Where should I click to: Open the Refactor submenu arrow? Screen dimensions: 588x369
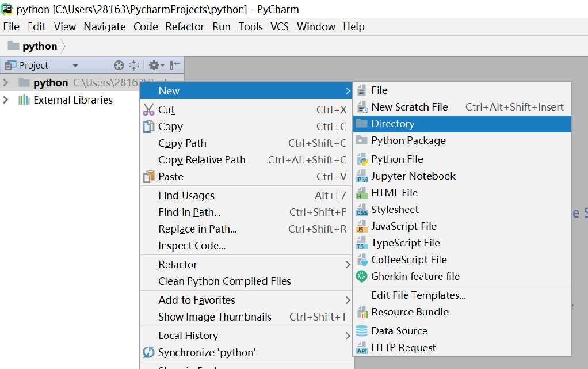pos(348,265)
